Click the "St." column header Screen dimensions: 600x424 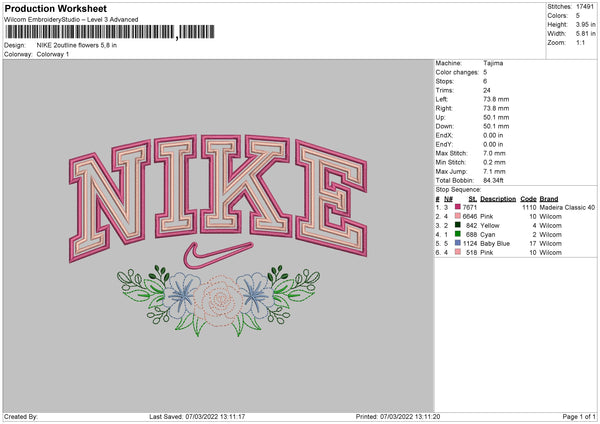point(473,199)
